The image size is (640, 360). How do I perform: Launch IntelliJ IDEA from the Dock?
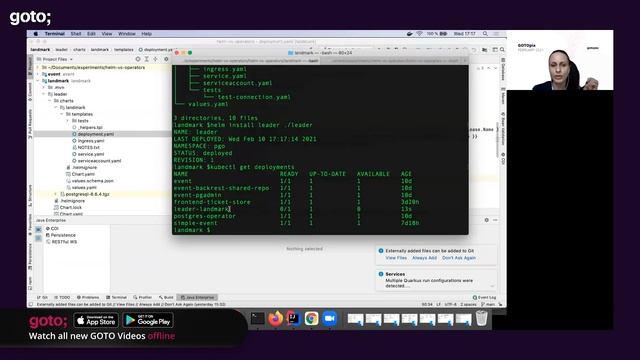[293, 318]
